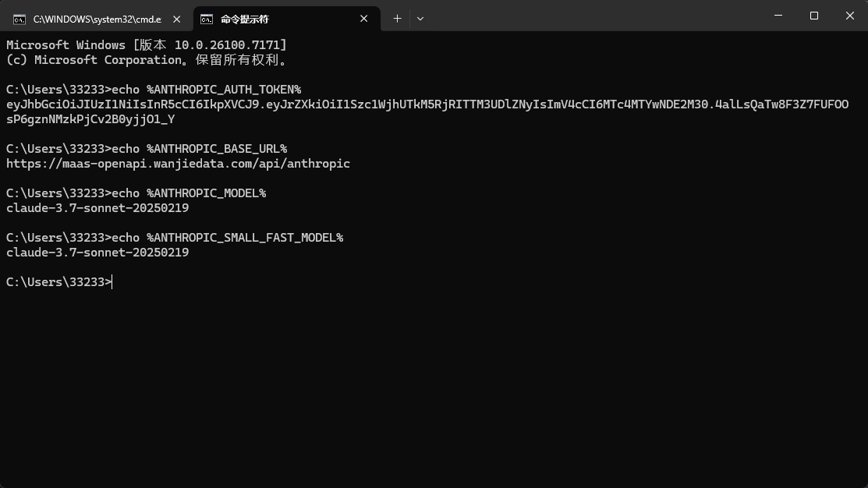Click the cmd icon on the first tab

tap(19, 19)
